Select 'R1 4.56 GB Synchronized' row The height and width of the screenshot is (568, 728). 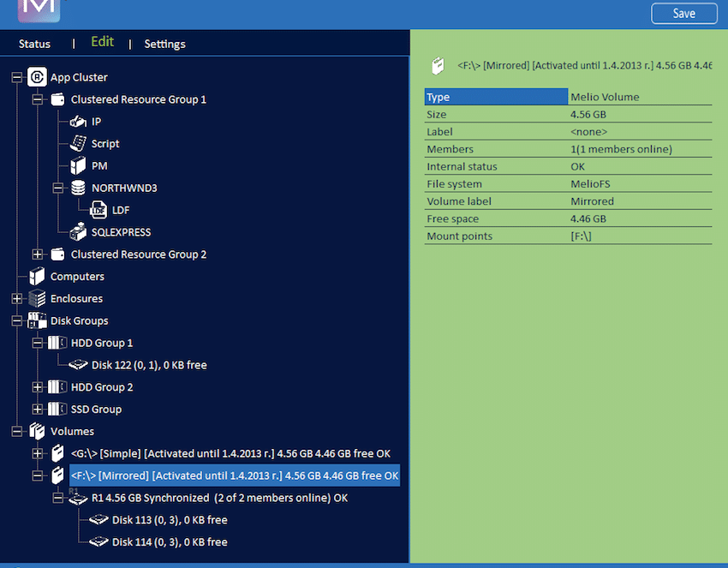[219, 498]
